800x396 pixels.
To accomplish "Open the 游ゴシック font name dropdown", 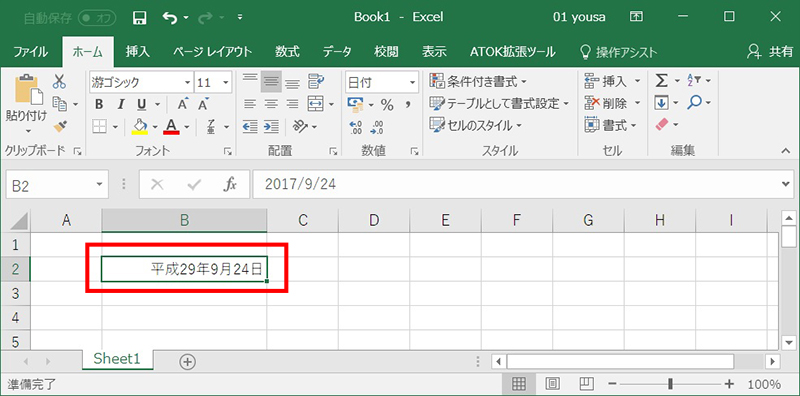I will tap(187, 83).
